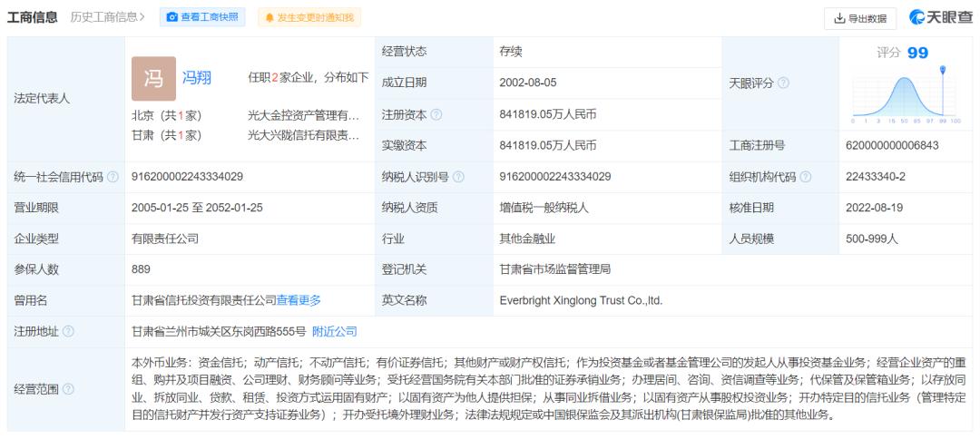
Task: Click 参保人数 value 889
Action: coord(141,269)
